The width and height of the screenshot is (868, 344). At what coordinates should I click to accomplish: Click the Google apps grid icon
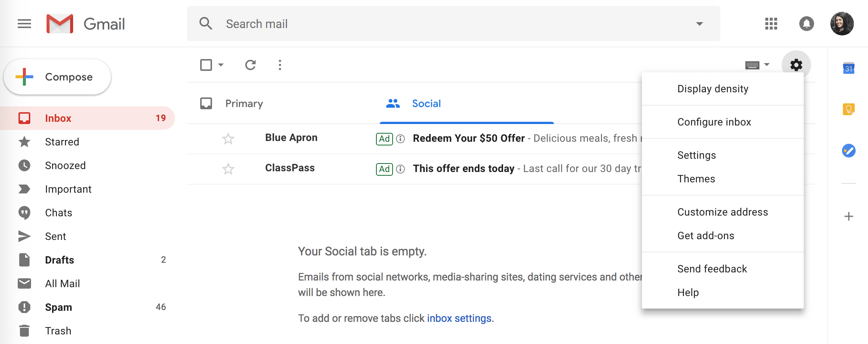click(x=771, y=24)
